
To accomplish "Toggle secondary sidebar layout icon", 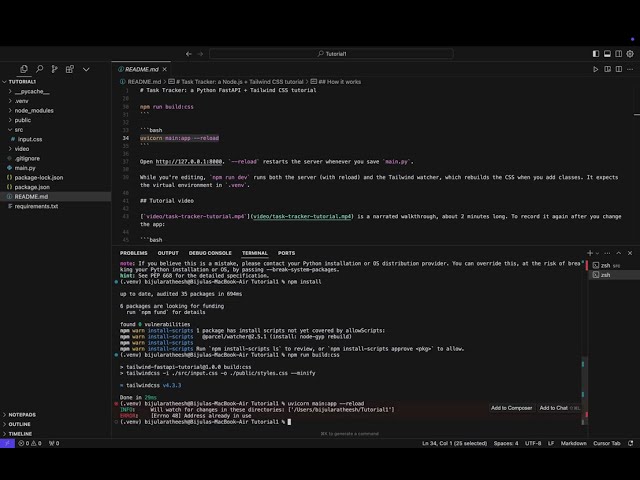I will [619, 54].
